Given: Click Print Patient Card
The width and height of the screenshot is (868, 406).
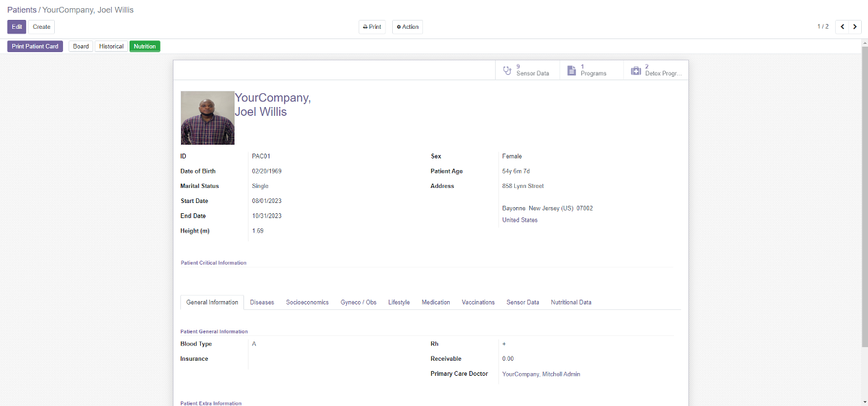Looking at the screenshot, I should (35, 47).
